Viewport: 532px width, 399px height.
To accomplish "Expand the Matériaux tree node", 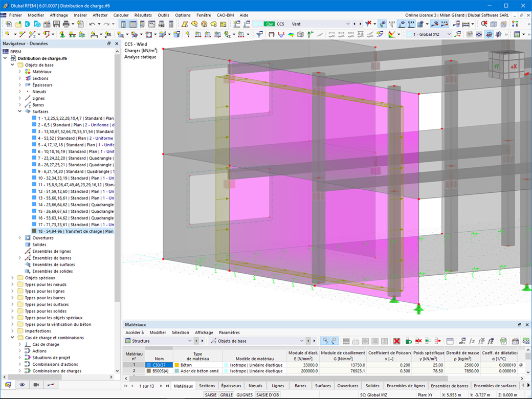I will click(x=19, y=72).
